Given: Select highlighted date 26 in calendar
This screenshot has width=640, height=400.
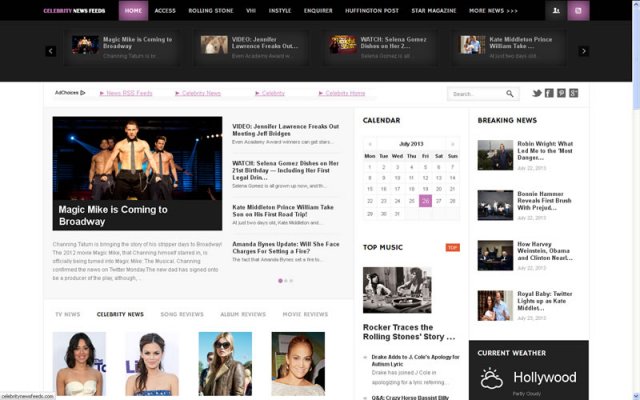Looking at the screenshot, I should 425,200.
